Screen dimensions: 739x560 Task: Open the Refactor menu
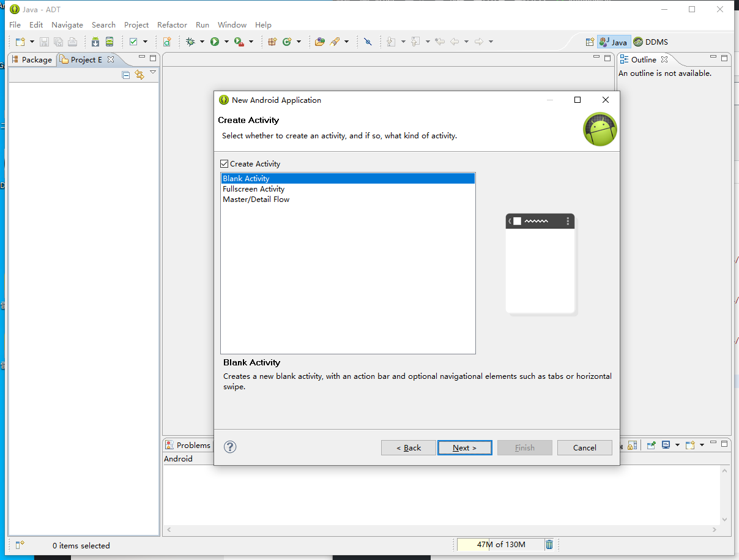point(172,25)
